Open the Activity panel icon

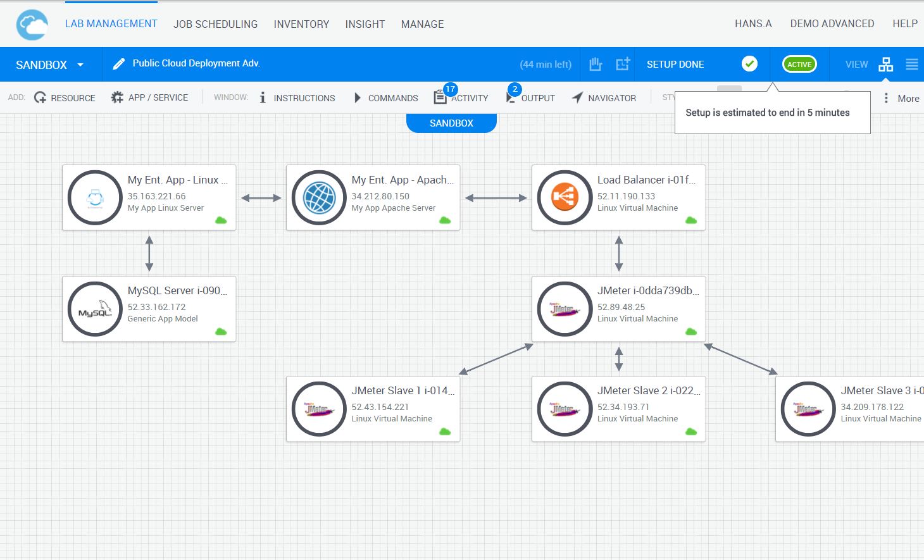[440, 97]
